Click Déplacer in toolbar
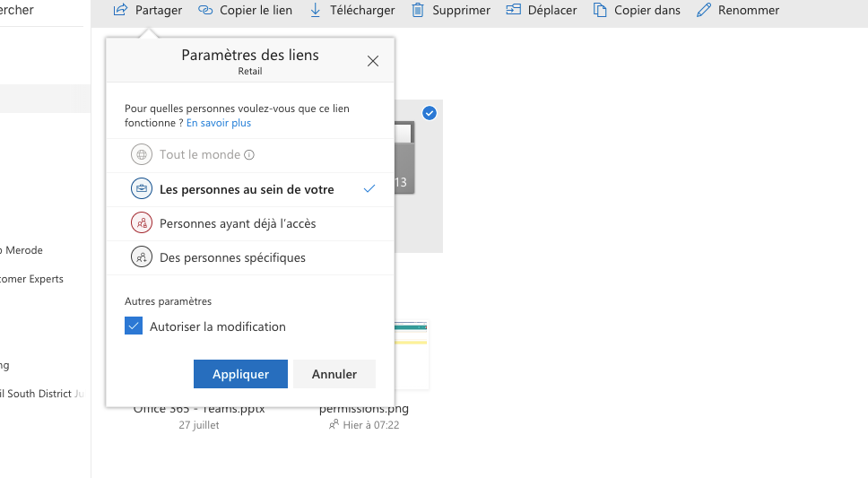This screenshot has width=868, height=478. tap(542, 10)
